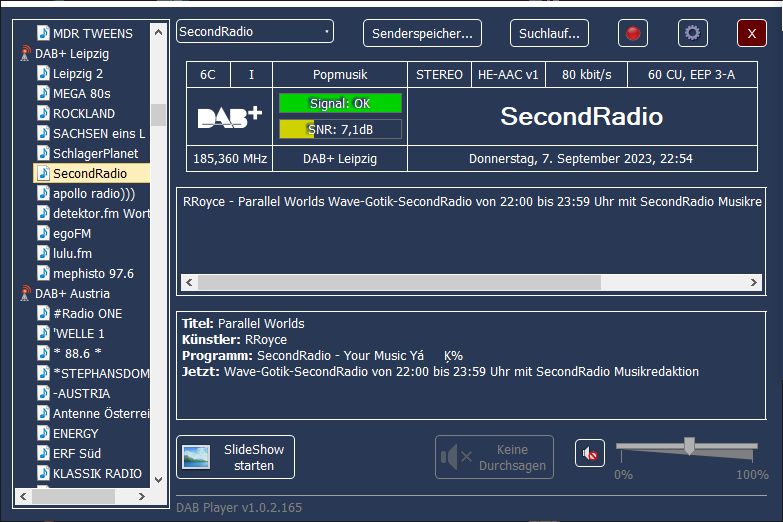Click the music note icon beside ENERGY
This screenshot has height=522, width=783.
pos(43,433)
